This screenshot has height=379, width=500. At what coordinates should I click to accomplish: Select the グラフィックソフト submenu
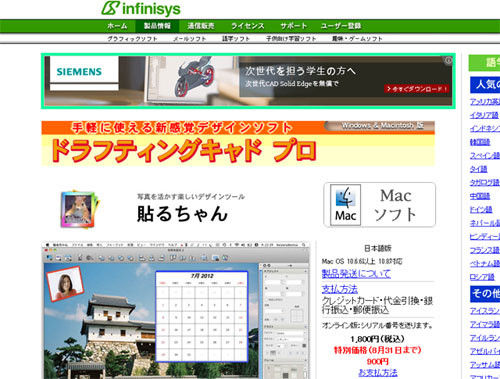(132, 39)
